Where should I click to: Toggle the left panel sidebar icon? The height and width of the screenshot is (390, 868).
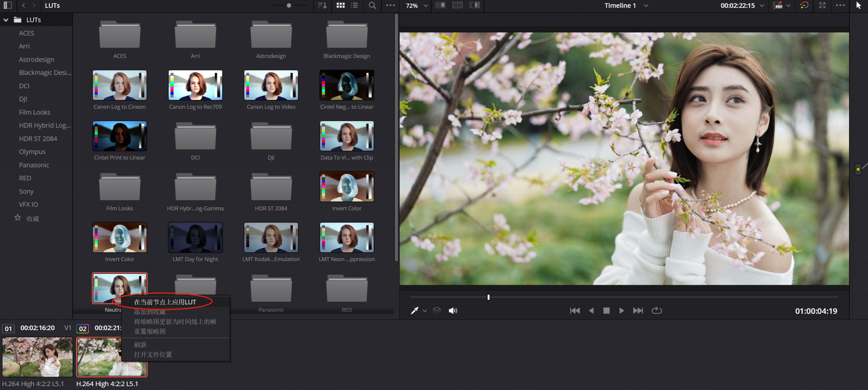(x=7, y=5)
